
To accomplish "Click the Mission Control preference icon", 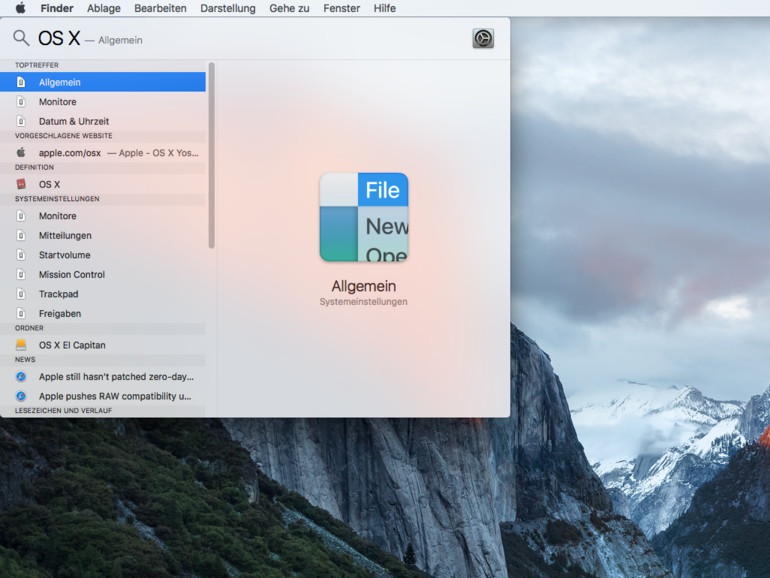I will point(21,275).
